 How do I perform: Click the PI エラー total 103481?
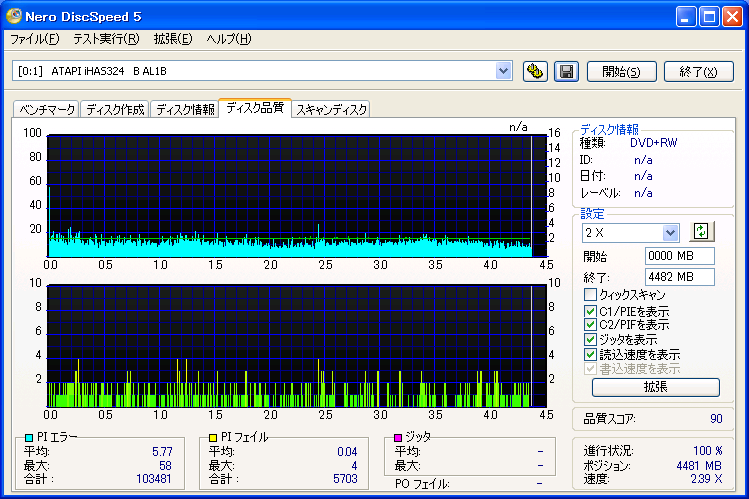(154, 478)
